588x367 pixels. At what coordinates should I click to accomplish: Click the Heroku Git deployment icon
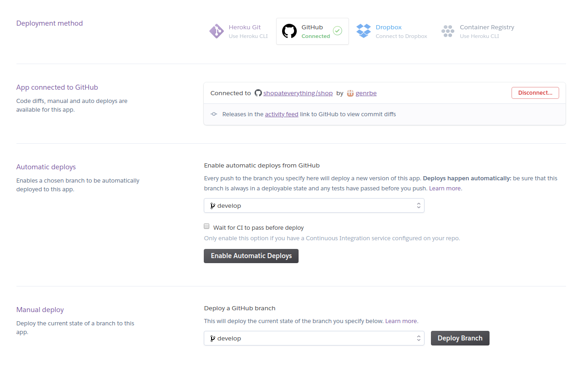tap(217, 31)
